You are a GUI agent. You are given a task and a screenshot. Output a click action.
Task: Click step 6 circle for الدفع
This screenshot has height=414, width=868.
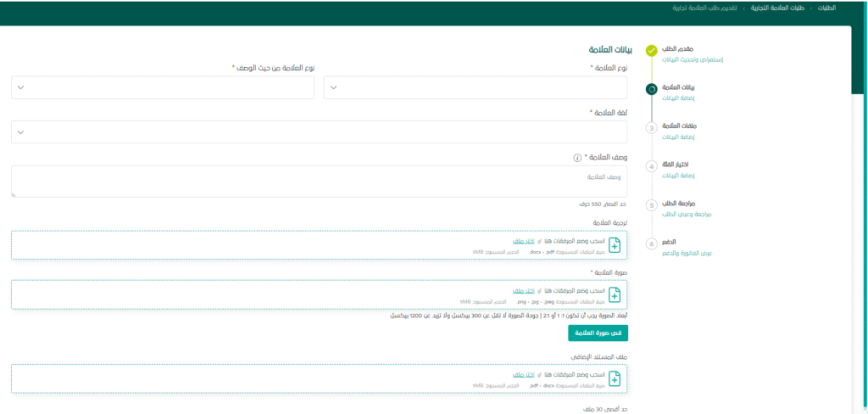point(651,244)
